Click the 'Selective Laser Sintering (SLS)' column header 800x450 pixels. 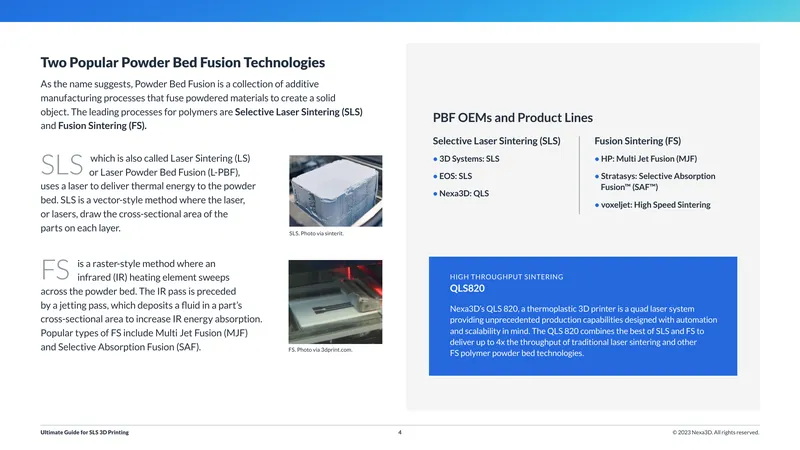tap(496, 141)
